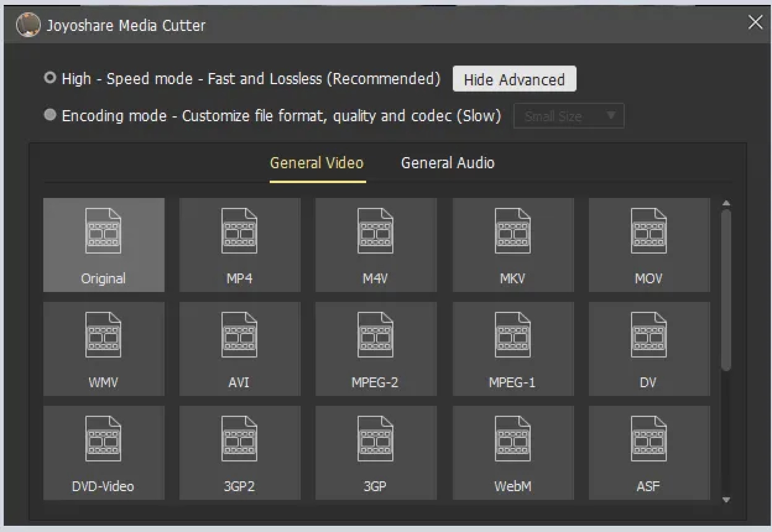Select the DVD-Video format icon
772x532 pixels.
104,453
